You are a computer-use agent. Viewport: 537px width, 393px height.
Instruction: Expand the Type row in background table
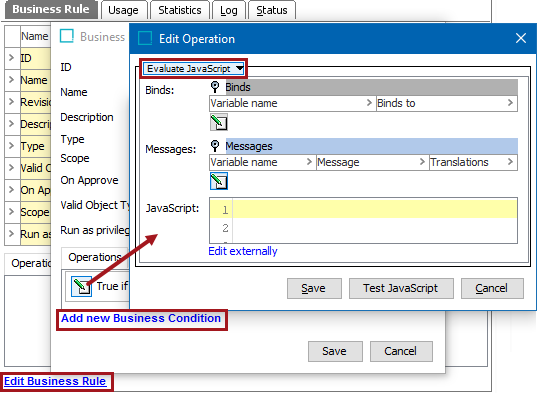(x=11, y=146)
